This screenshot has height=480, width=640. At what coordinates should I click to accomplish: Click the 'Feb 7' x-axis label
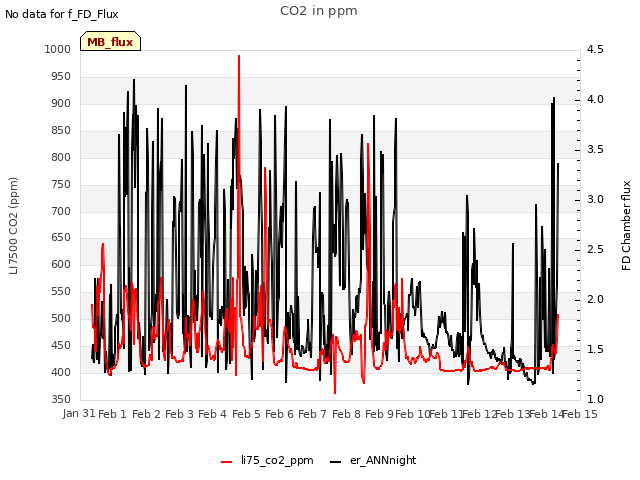[x=312, y=414]
